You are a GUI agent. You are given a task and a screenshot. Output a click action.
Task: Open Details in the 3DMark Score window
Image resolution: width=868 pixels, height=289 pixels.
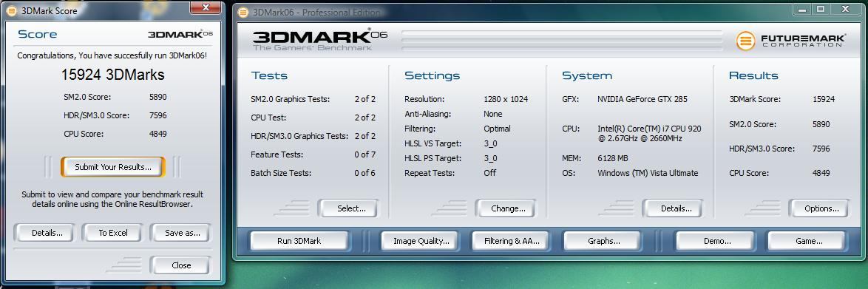point(47,233)
